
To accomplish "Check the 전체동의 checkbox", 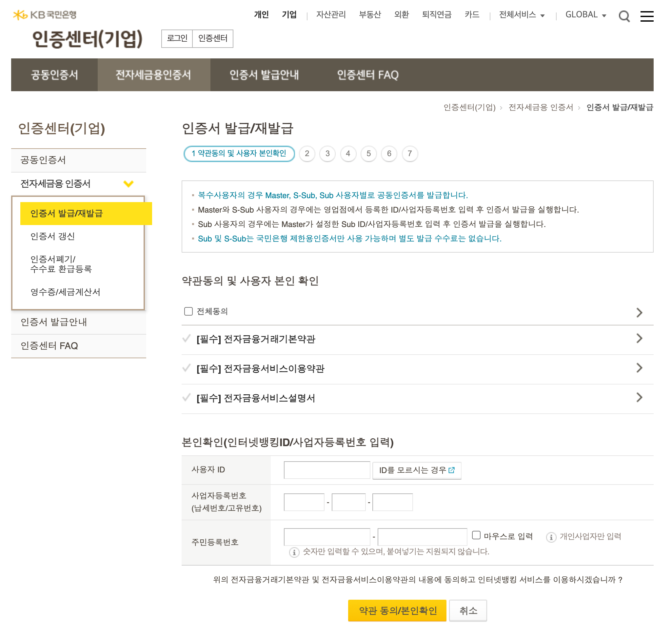I will pyautogui.click(x=188, y=311).
